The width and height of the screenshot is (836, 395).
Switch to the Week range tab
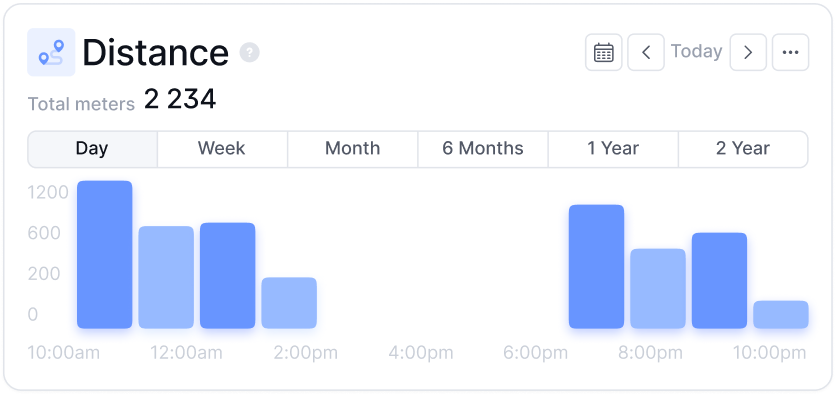(222, 149)
